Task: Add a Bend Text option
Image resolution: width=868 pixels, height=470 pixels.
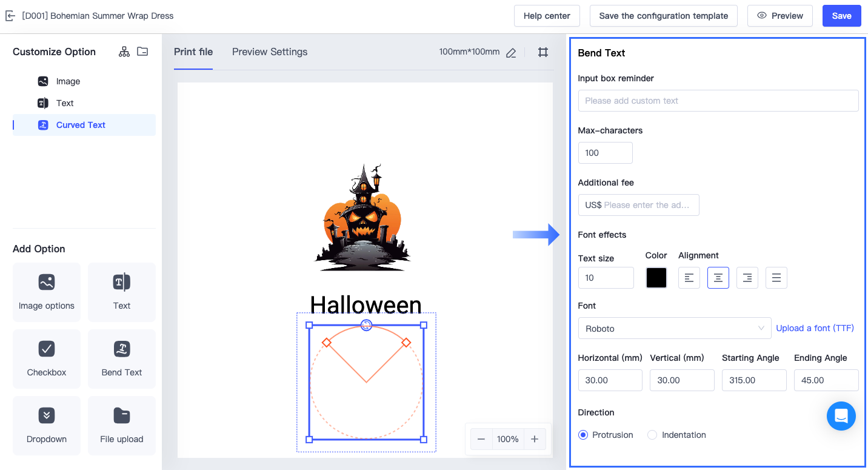Action: [121, 359]
